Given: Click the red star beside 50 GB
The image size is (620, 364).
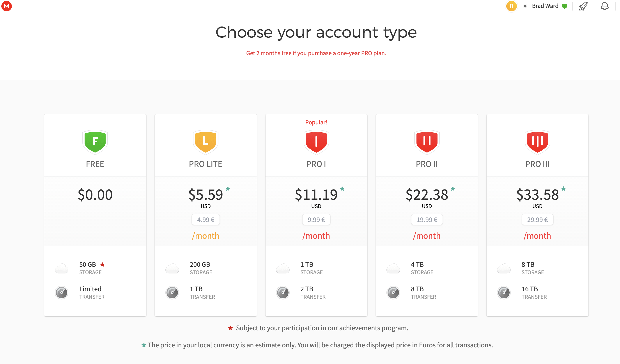Looking at the screenshot, I should [x=102, y=264].
